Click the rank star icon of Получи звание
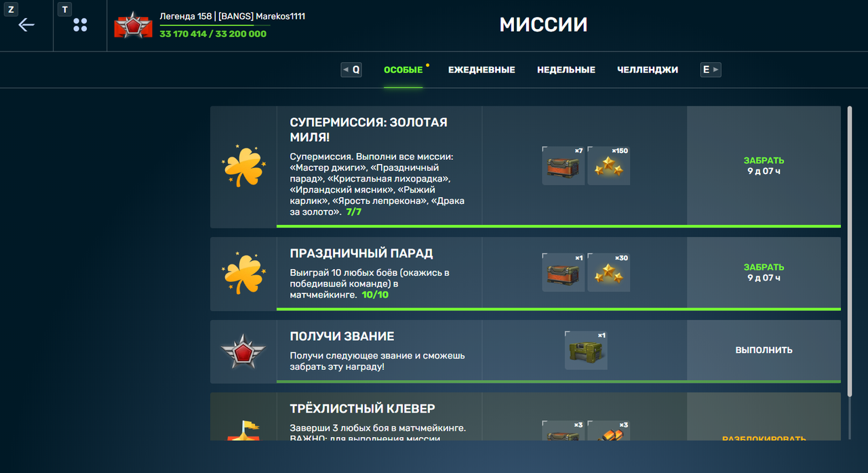The width and height of the screenshot is (868, 473). tap(243, 351)
